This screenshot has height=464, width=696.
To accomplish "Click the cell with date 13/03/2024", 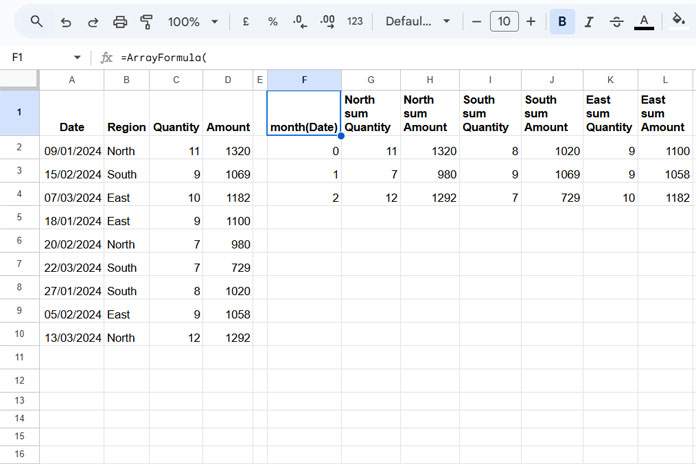I will coord(72,334).
